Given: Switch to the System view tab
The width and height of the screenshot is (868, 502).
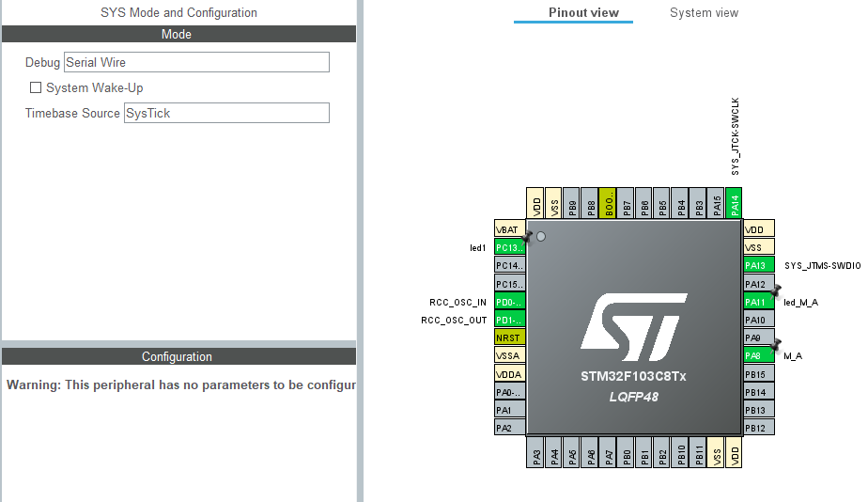Looking at the screenshot, I should tap(704, 13).
